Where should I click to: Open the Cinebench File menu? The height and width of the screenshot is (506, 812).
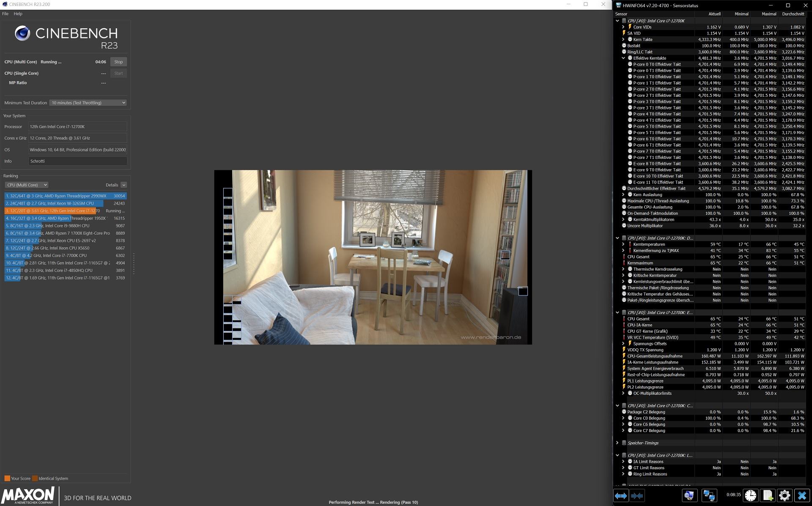[x=5, y=14]
